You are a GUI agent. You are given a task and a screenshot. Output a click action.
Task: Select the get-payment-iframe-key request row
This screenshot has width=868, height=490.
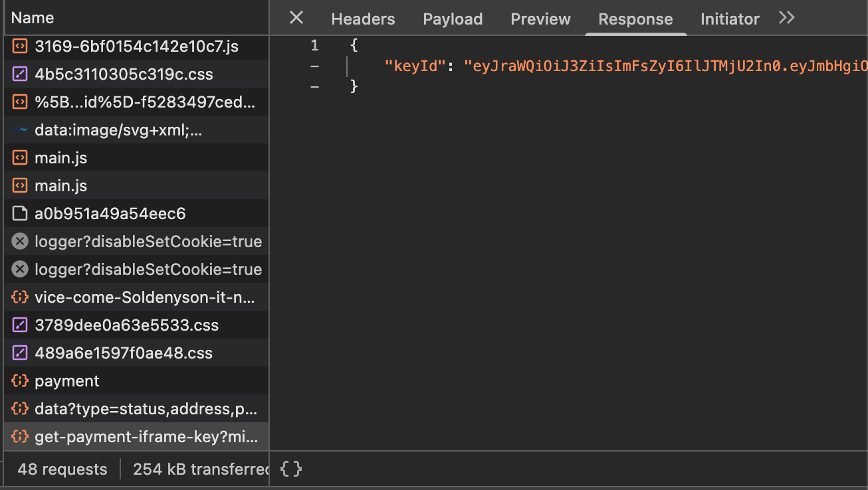[136, 437]
